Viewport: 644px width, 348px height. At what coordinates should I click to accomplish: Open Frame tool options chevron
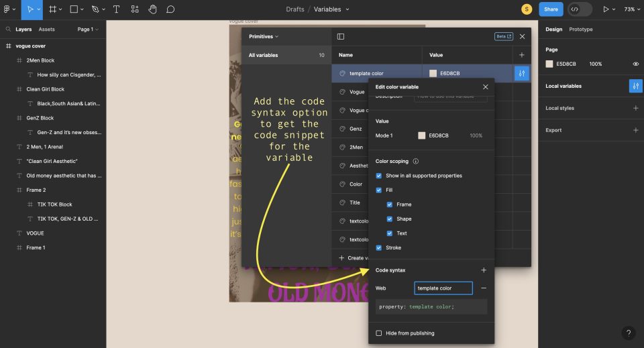[x=60, y=9]
